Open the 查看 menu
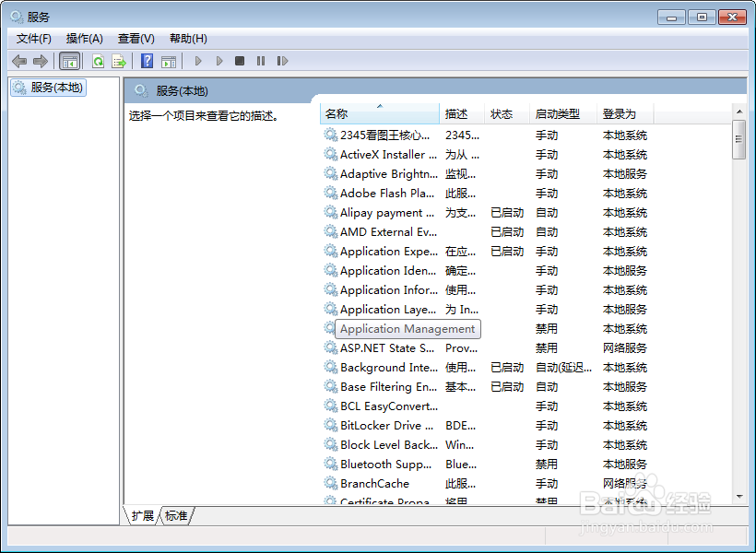The height and width of the screenshot is (553, 756). coord(135,38)
